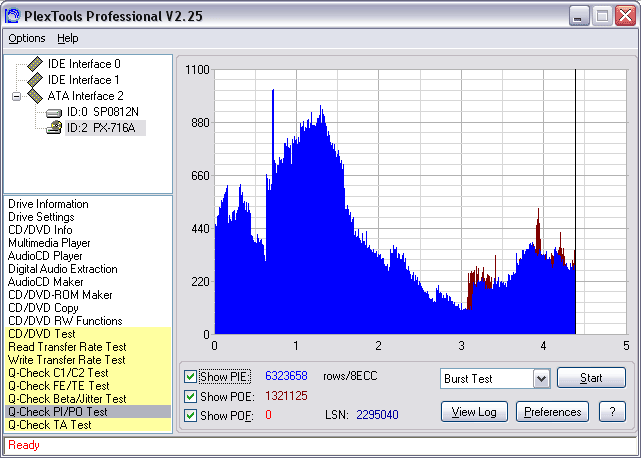This screenshot has height=458, width=641.
Task: Click the IDE Interface 1 chip icon
Action: [35, 80]
